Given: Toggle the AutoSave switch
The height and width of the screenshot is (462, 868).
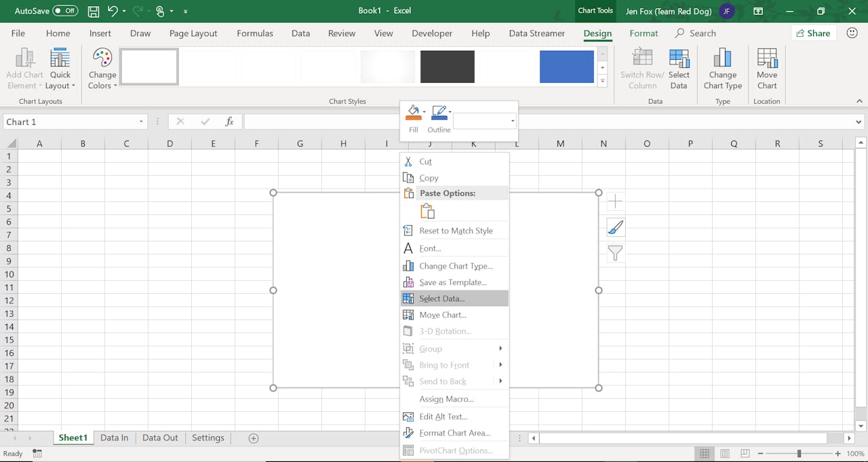Looking at the screenshot, I should pos(65,11).
